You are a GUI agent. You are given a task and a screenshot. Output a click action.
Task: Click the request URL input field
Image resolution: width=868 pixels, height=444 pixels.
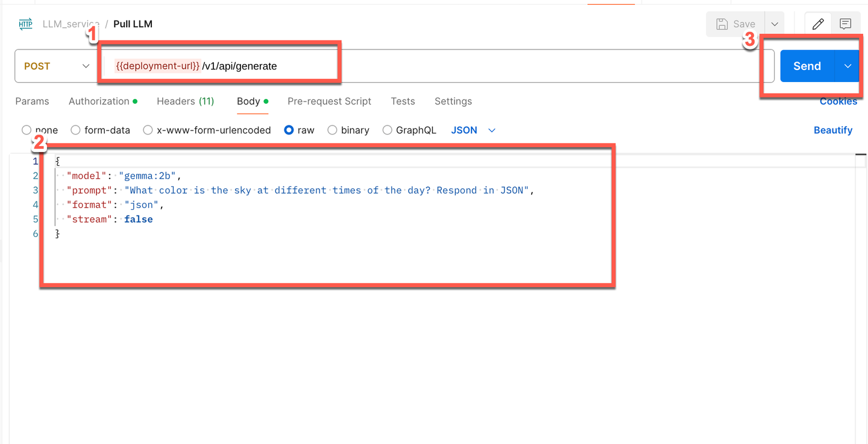[x=435, y=66]
